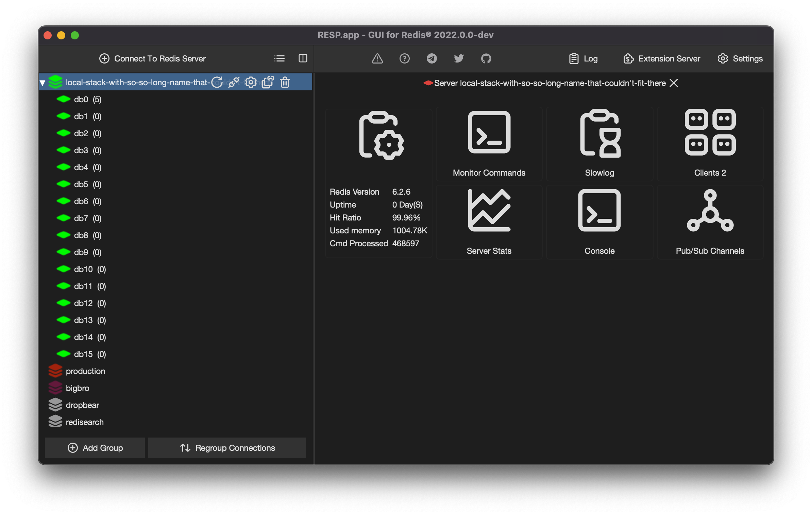Click Regroup Connections button
Viewport: 812px width, 515px height.
pos(227,448)
